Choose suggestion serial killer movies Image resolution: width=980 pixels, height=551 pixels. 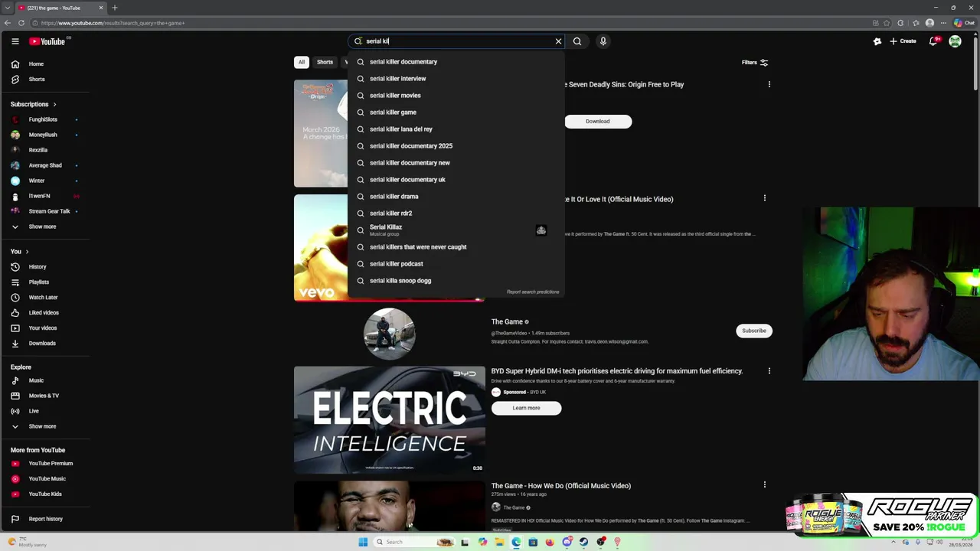pyautogui.click(x=456, y=96)
